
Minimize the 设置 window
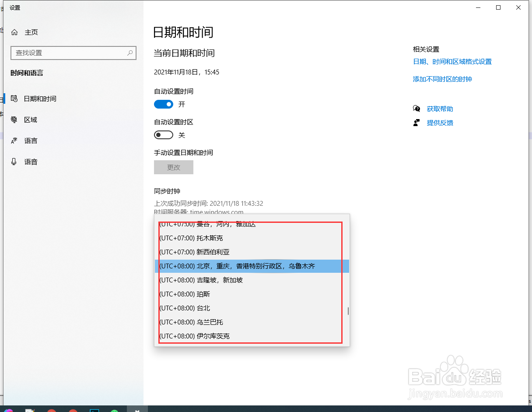click(x=478, y=7)
